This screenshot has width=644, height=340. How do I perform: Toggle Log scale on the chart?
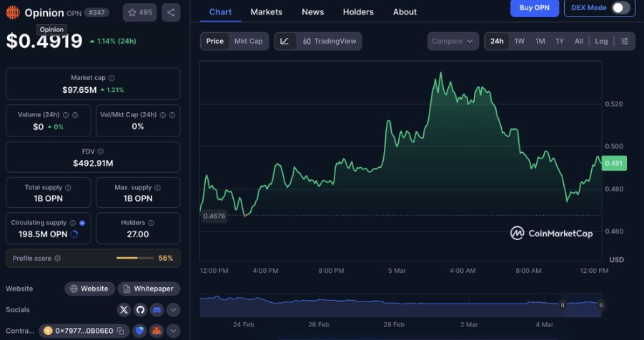coord(602,41)
